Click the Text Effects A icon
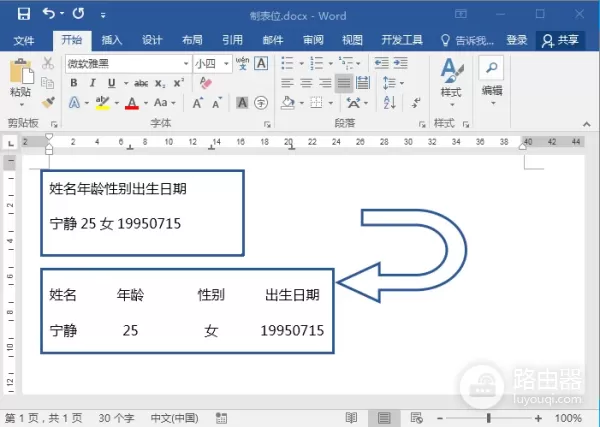 coord(74,103)
